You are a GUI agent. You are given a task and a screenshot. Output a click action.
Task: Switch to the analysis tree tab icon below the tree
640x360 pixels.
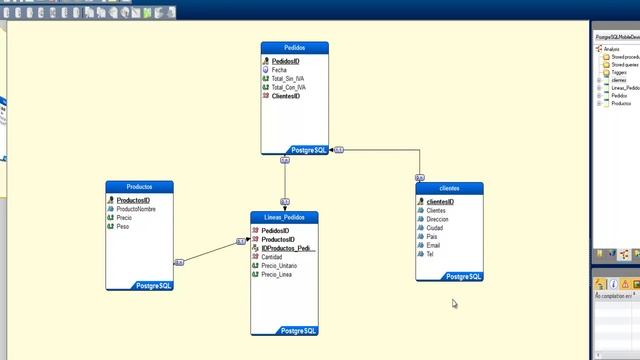click(x=624, y=255)
